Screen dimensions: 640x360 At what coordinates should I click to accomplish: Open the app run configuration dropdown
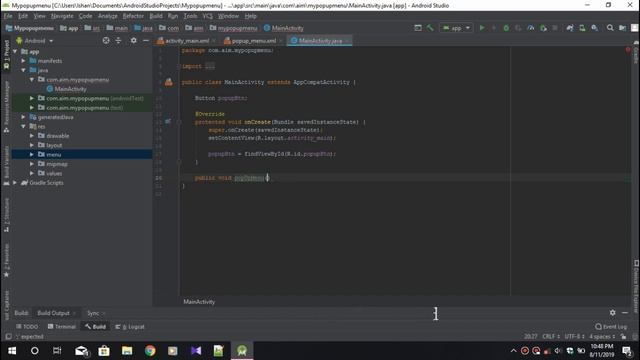coord(456,28)
